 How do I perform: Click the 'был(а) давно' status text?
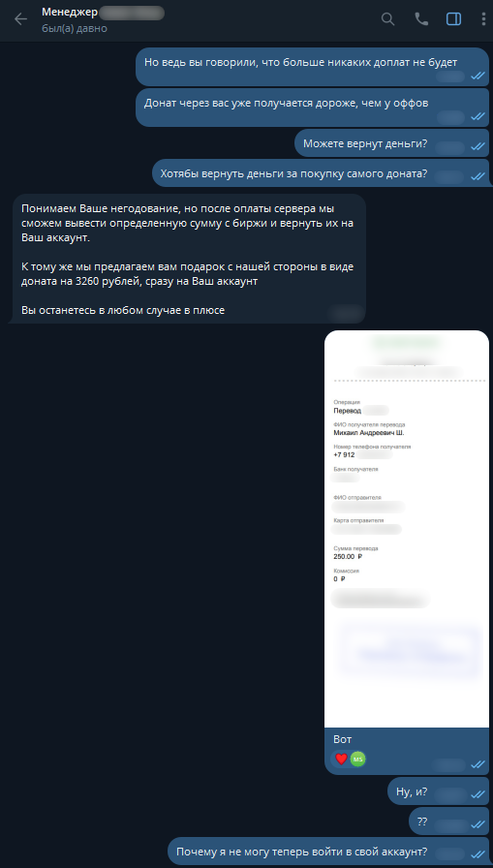pyautogui.click(x=75, y=28)
